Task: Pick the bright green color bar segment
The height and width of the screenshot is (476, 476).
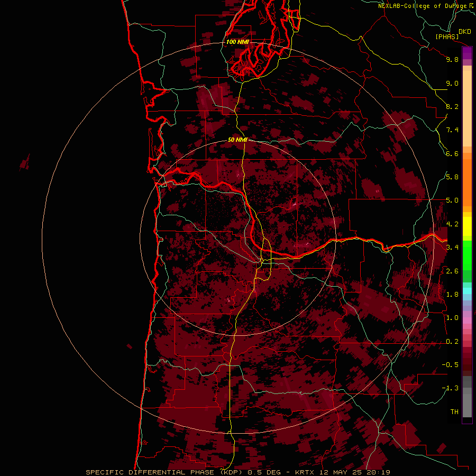Action: [467, 255]
